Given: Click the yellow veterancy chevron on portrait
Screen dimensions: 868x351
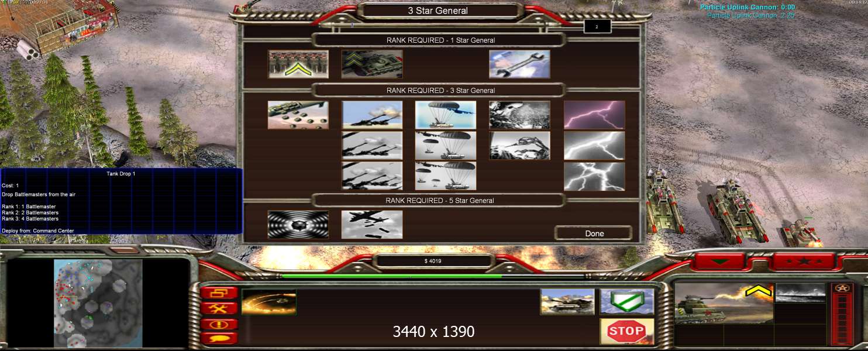Looking at the screenshot, I should [757, 291].
